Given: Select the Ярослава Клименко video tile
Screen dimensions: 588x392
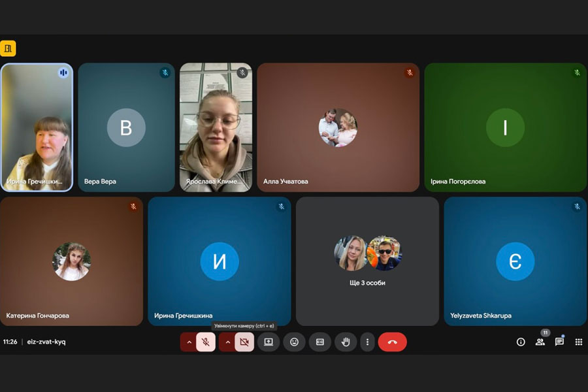Looking at the screenshot, I should point(216,127).
